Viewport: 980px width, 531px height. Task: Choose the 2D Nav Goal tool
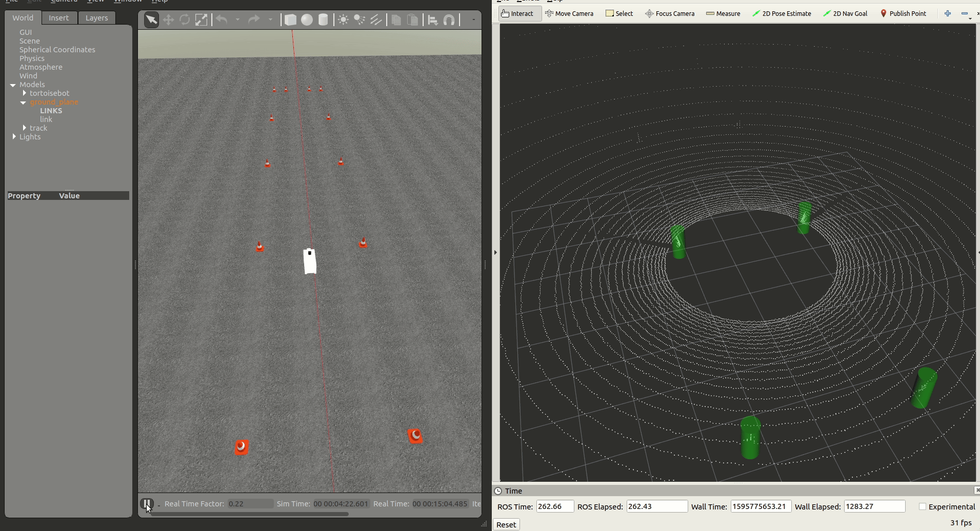(x=845, y=13)
